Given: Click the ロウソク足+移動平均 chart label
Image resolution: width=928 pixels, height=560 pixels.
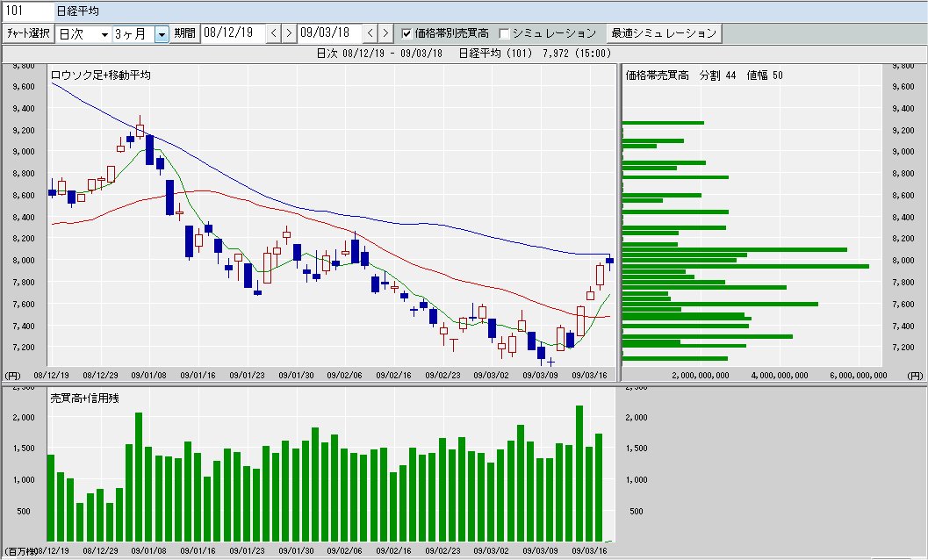Looking at the screenshot, I should pos(101,75).
